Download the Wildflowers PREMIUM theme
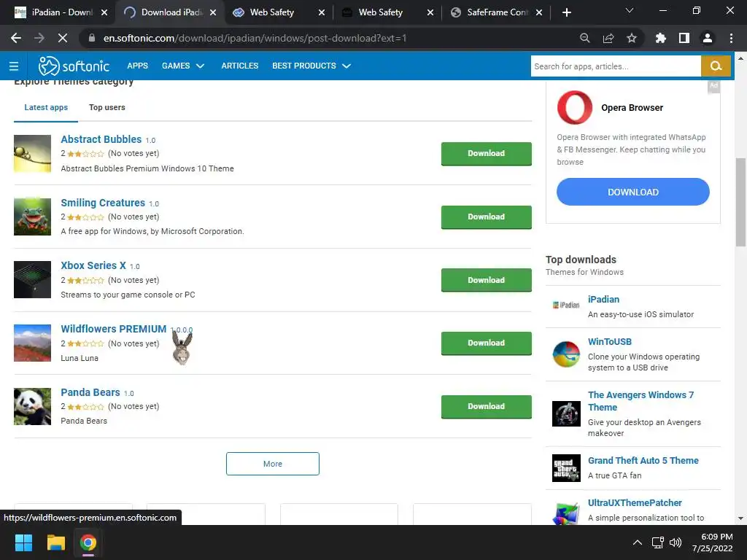The image size is (747, 560). 486,343
